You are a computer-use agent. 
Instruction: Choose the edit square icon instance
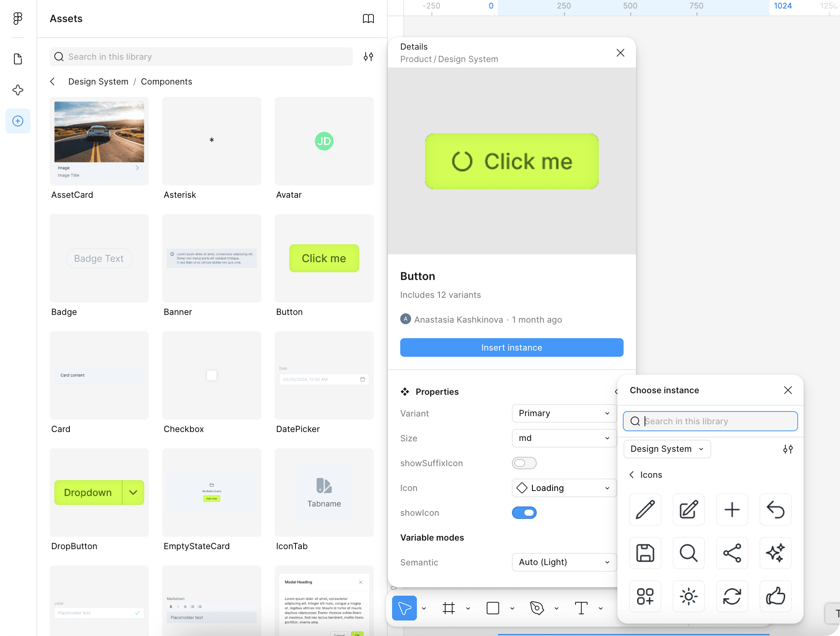689,510
